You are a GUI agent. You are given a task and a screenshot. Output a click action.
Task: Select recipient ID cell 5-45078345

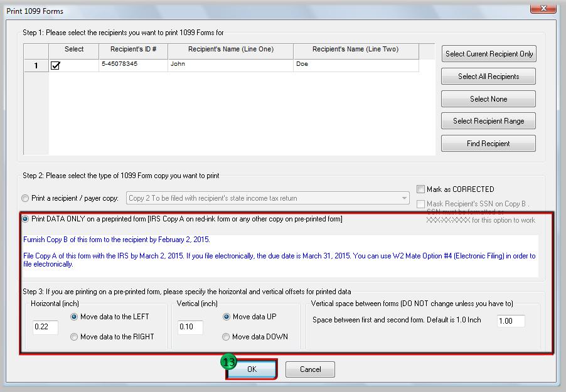coord(133,65)
